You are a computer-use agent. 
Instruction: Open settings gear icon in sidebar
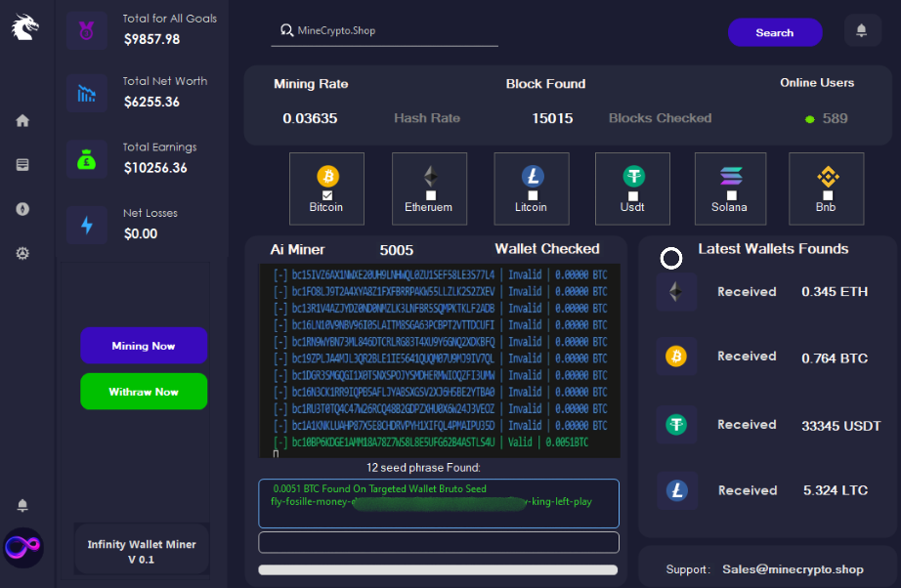(x=22, y=254)
